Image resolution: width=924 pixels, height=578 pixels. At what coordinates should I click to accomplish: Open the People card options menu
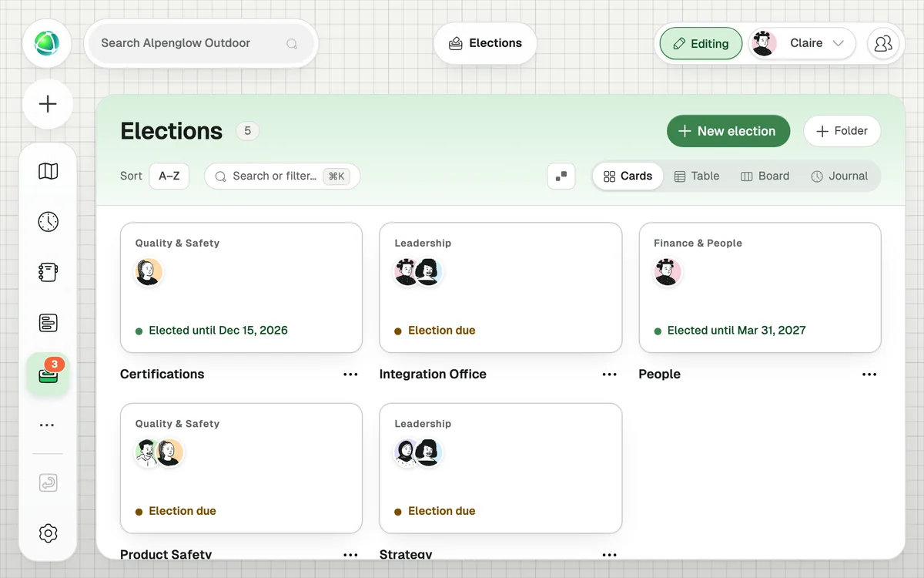pyautogui.click(x=869, y=375)
